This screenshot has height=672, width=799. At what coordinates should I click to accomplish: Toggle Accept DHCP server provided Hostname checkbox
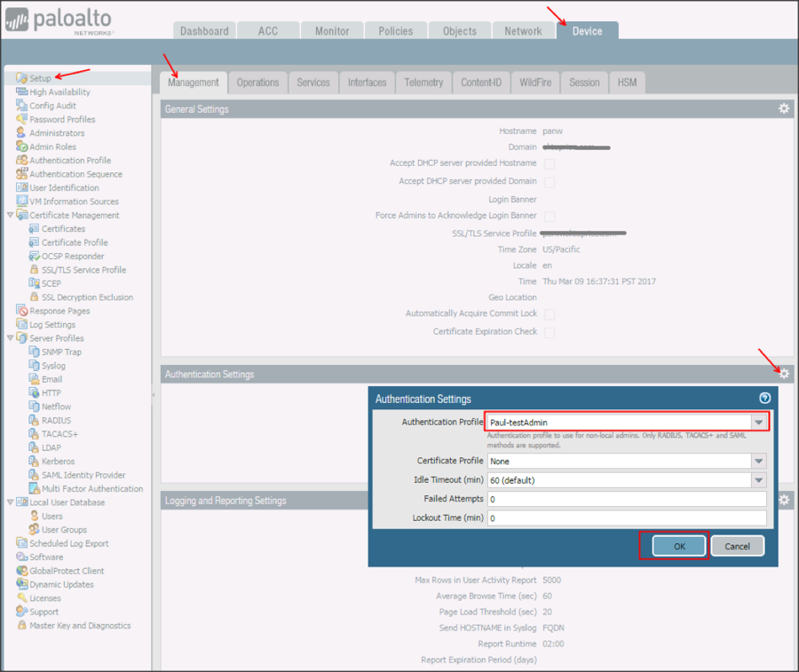tap(550, 164)
